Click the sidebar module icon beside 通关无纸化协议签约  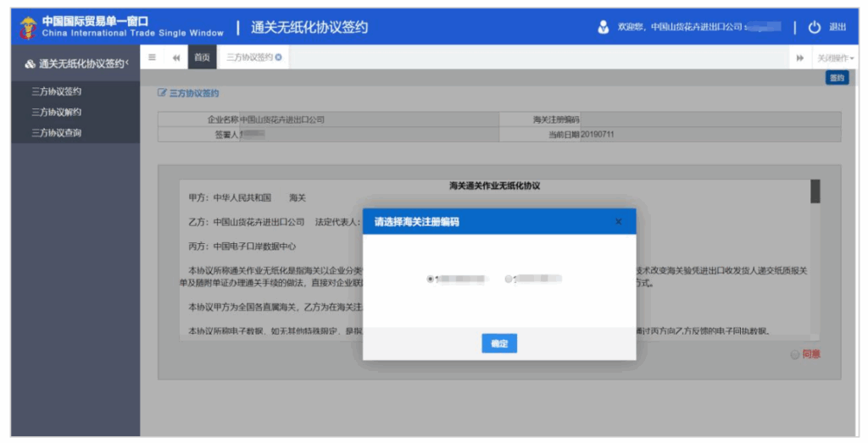click(x=30, y=64)
